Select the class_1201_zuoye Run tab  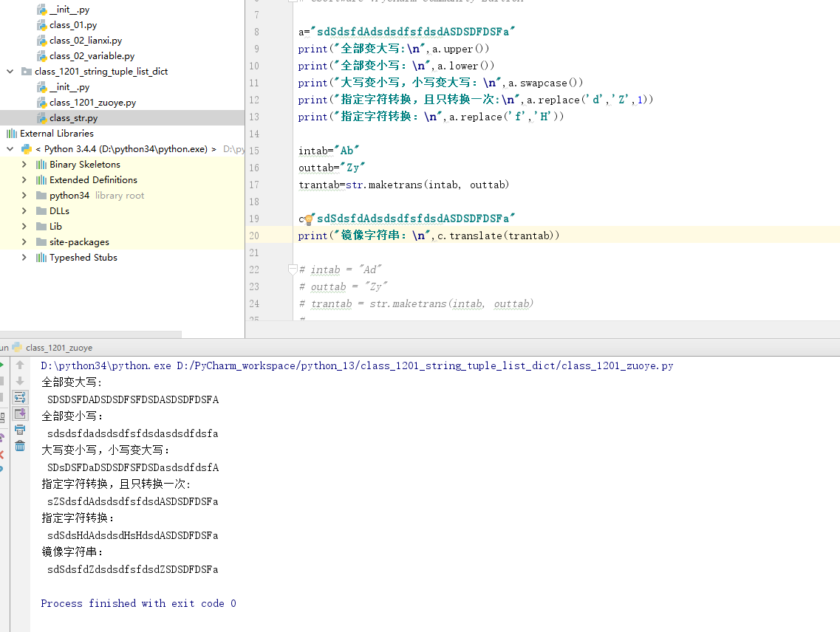point(58,347)
